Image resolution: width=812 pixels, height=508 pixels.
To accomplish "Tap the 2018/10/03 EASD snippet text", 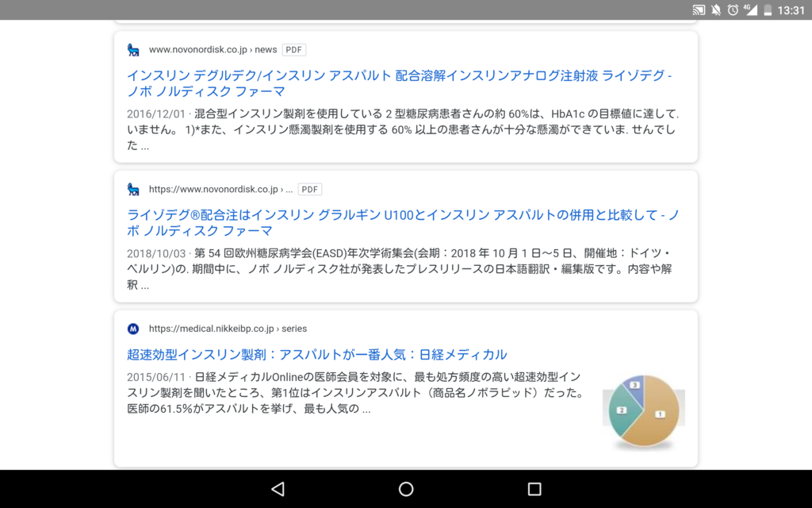I will (400, 269).
